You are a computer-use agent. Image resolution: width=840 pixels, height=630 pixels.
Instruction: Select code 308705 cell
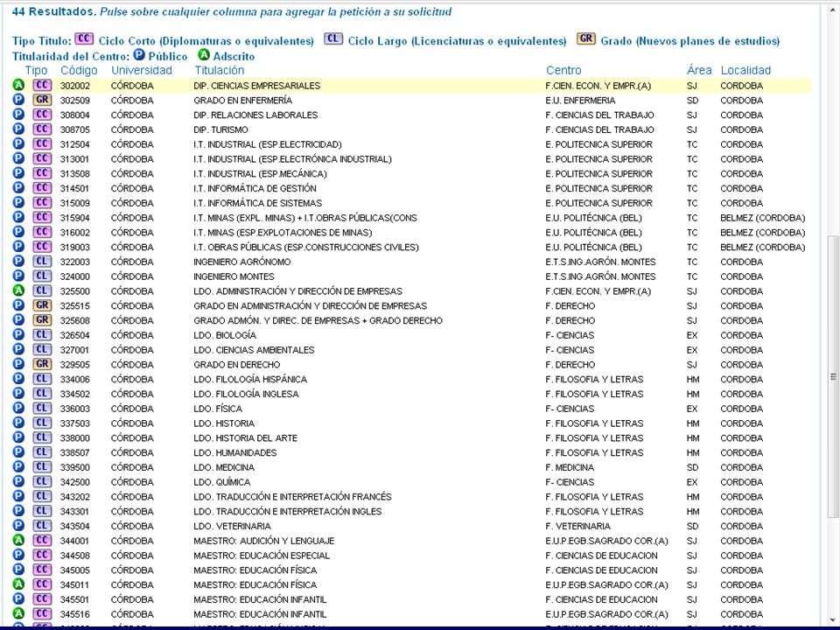75,129
